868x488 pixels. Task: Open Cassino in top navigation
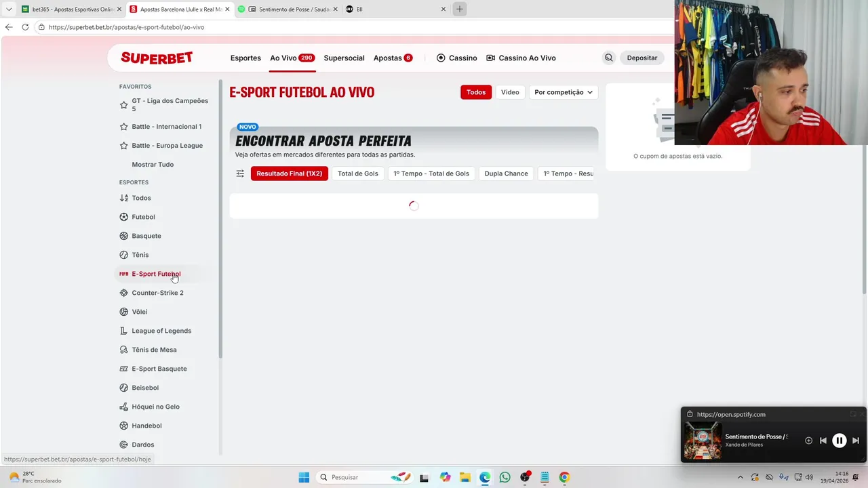pyautogui.click(x=457, y=58)
